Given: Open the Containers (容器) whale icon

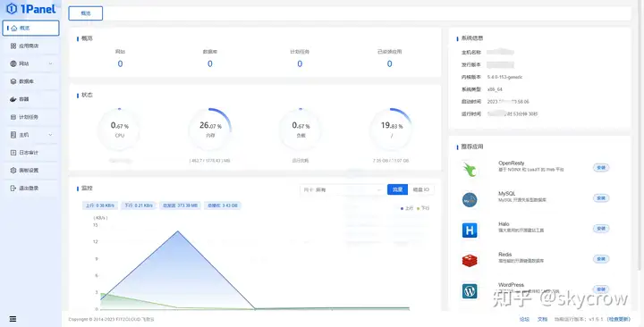Looking at the screenshot, I should click(13, 99).
